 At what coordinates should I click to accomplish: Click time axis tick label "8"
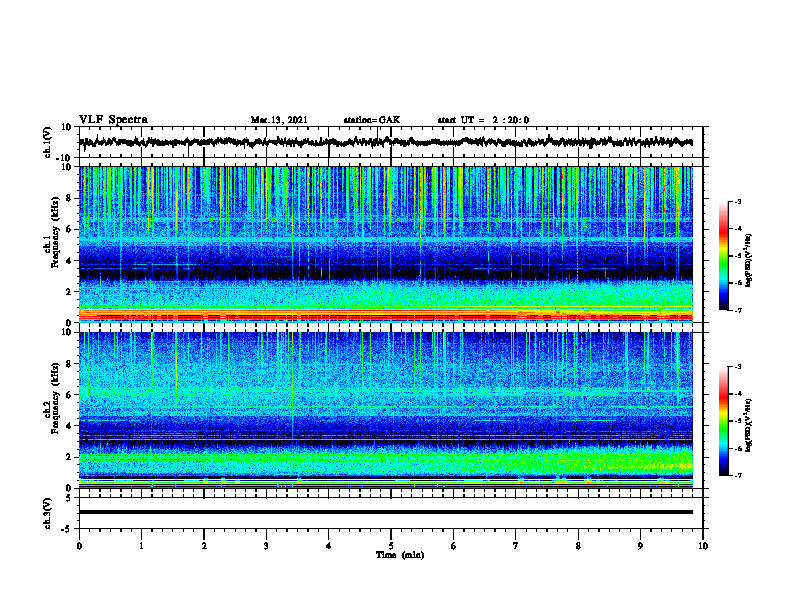coord(578,546)
